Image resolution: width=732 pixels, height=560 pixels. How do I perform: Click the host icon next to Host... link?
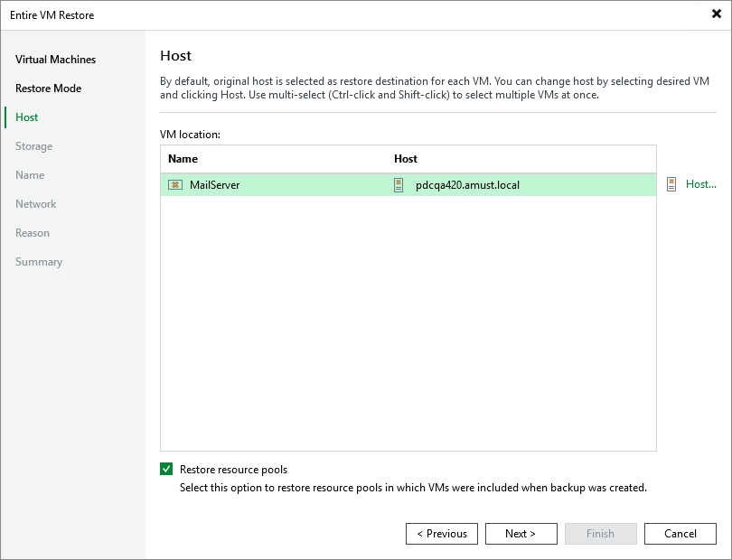click(x=670, y=184)
